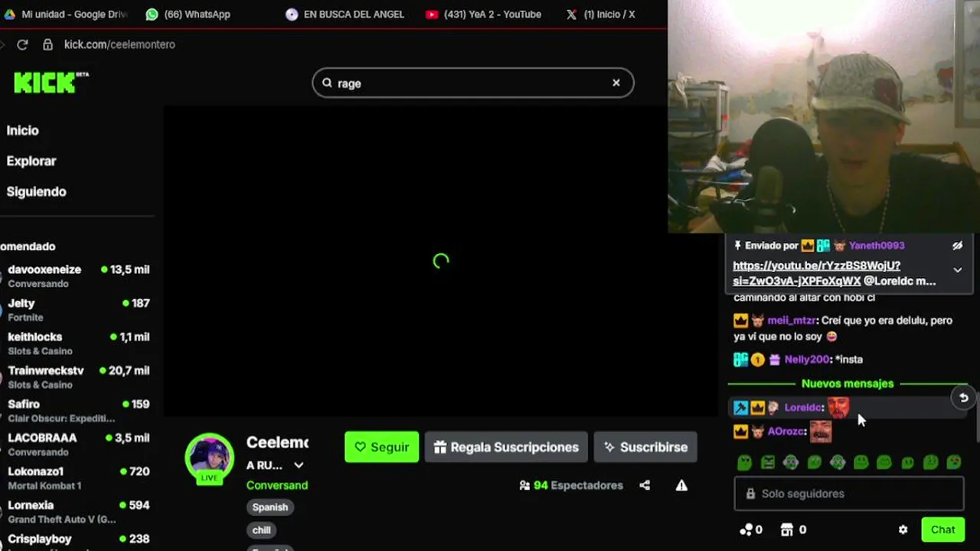Open keithlocks channel in sidebar

coord(77,343)
